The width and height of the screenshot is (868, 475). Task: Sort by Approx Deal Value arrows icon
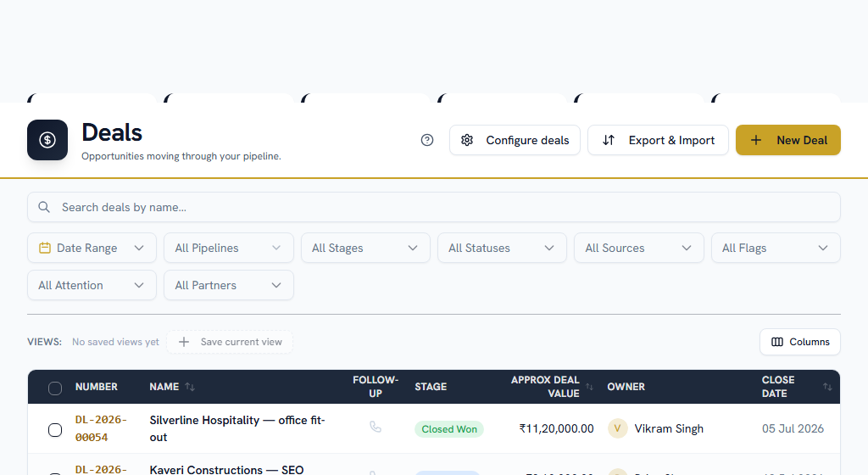(x=589, y=387)
